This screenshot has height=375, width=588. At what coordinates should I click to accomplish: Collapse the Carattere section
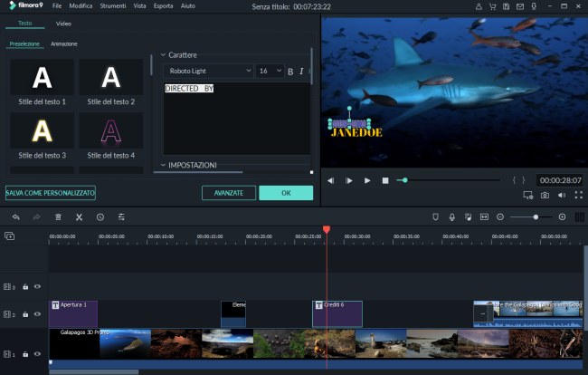point(163,55)
